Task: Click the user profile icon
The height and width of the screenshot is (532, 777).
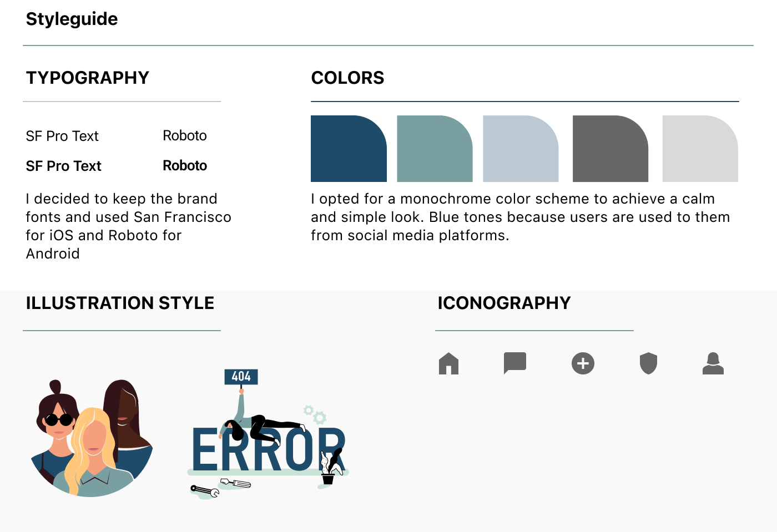Action: point(713,363)
